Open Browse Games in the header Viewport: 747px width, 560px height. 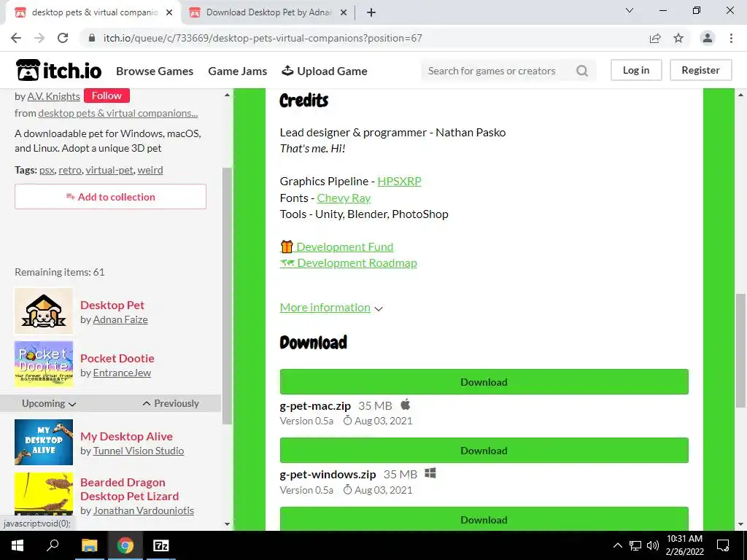click(x=155, y=71)
